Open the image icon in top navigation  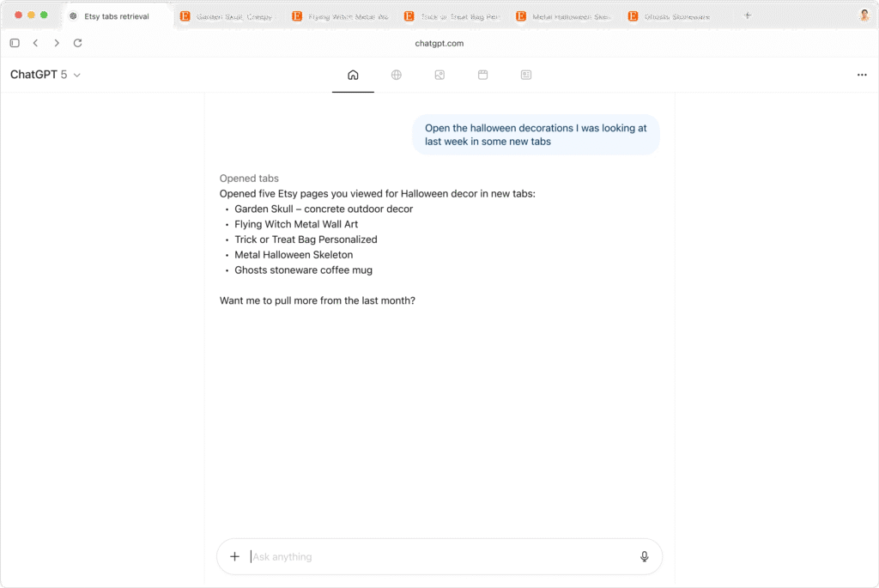[x=439, y=75]
